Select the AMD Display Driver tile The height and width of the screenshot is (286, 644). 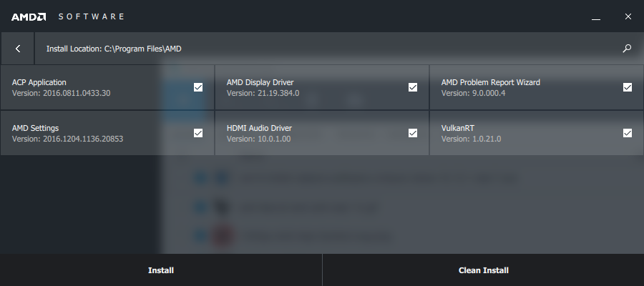(322, 87)
